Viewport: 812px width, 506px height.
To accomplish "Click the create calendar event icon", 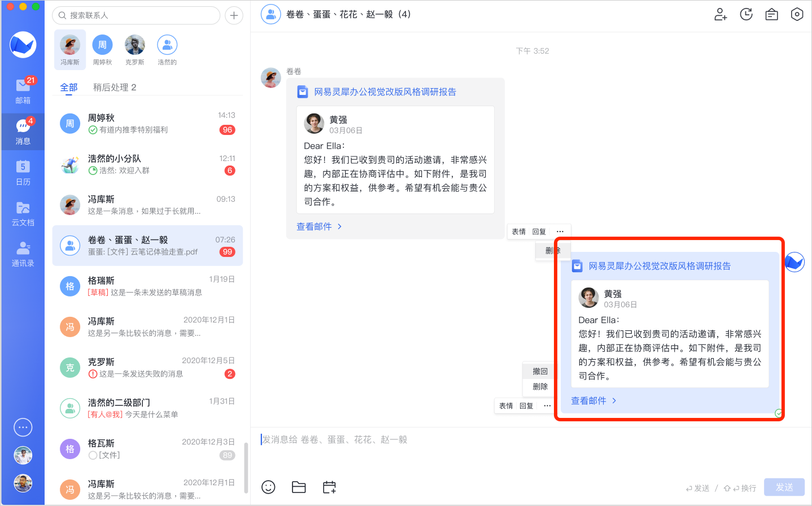I will click(x=329, y=487).
